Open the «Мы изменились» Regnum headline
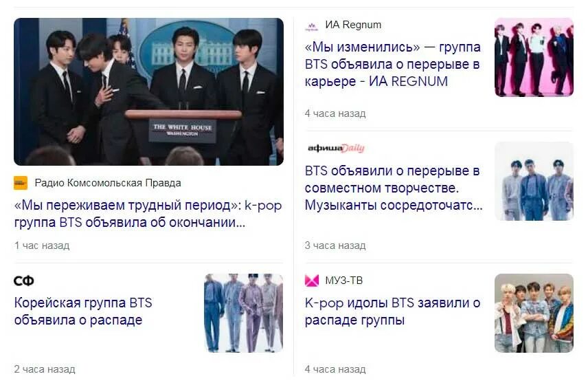 pos(393,64)
